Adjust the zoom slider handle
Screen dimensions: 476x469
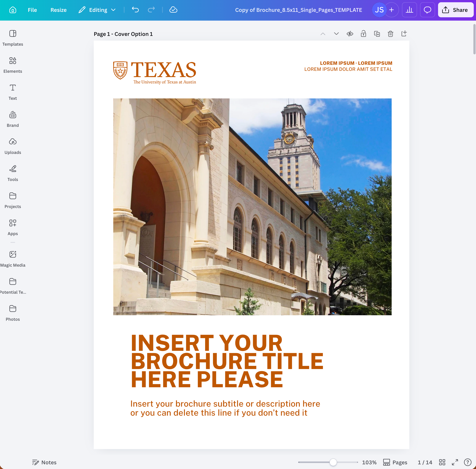[x=333, y=462]
